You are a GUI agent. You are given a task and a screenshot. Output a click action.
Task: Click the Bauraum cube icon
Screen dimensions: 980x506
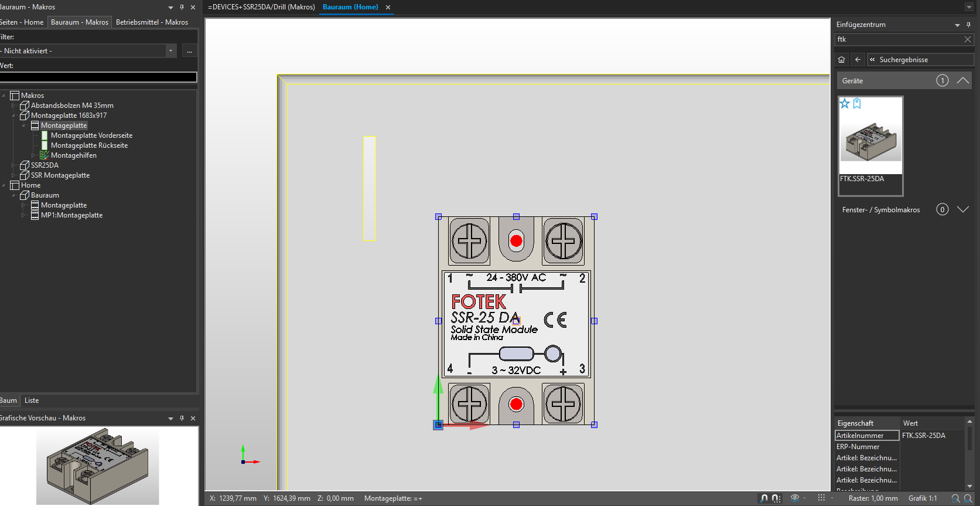pyautogui.click(x=25, y=195)
